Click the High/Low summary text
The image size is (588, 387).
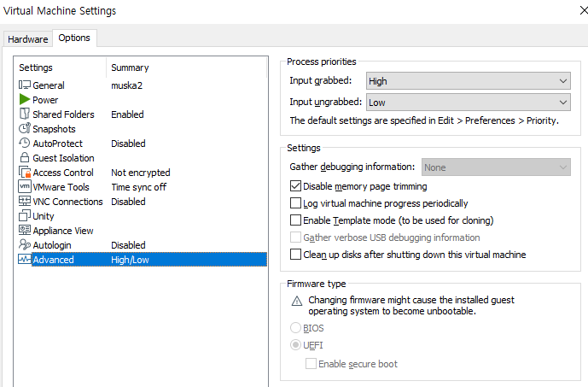(x=130, y=260)
